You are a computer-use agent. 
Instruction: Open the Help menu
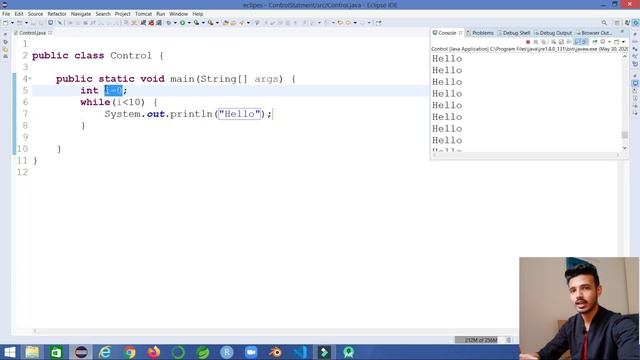[198, 14]
